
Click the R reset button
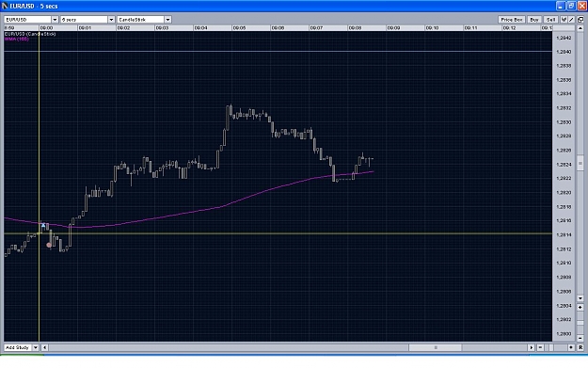(x=580, y=347)
